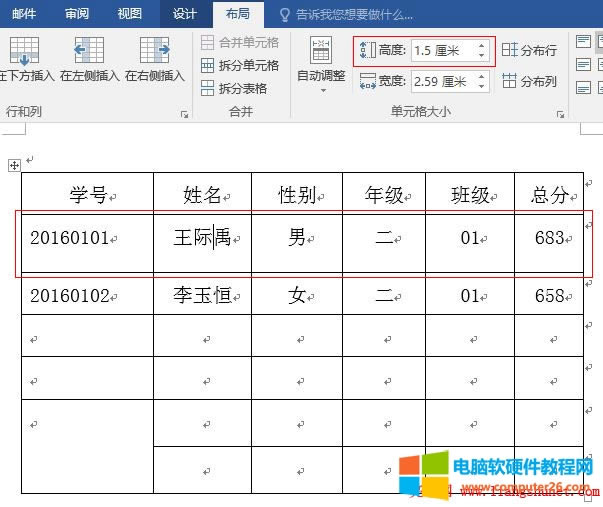Open AutoFit (自动调整) dropdown

tap(321, 65)
